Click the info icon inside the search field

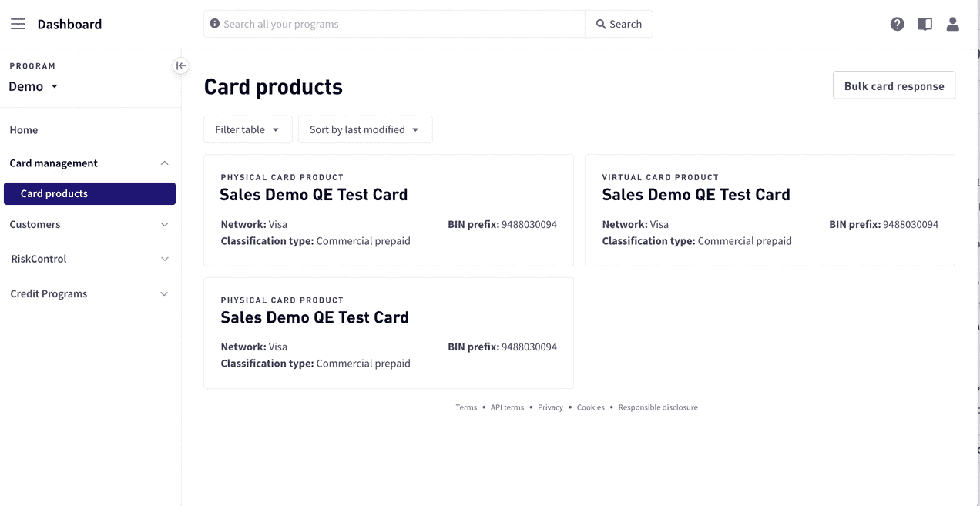214,23
